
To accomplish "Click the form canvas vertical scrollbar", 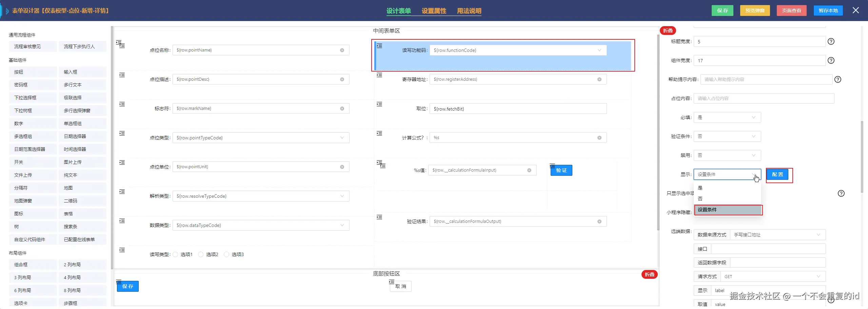I will 658,132.
